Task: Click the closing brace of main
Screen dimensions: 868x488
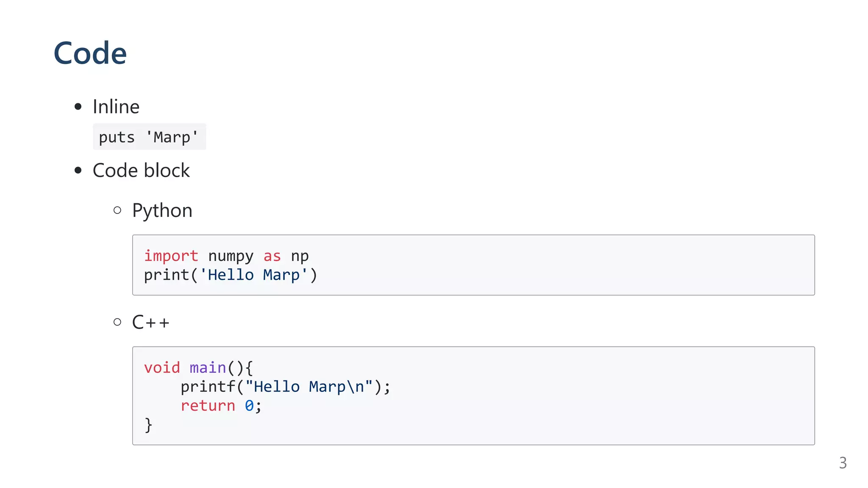Action: coord(148,424)
